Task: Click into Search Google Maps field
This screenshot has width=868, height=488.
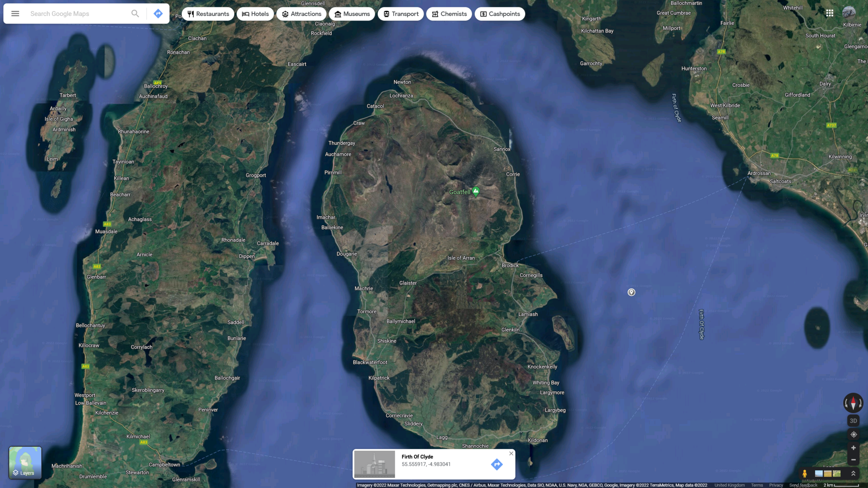Action: point(78,13)
